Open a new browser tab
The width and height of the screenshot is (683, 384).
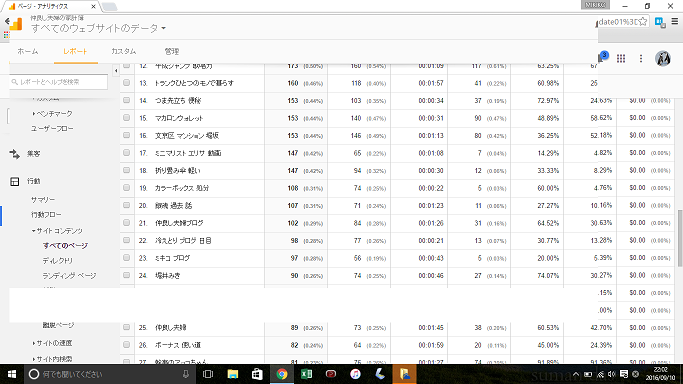(109, 7)
